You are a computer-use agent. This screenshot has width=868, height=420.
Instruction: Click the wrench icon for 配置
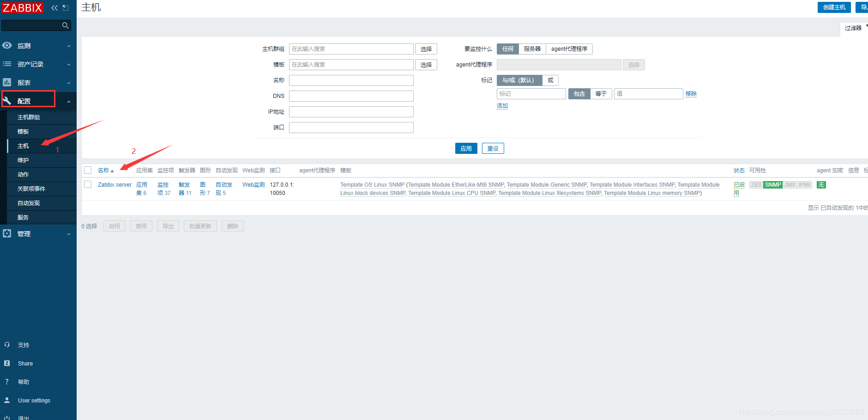click(7, 100)
